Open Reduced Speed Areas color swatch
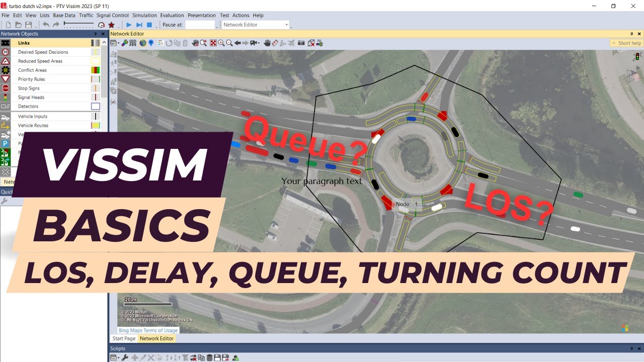The width and height of the screenshot is (644, 362). (x=95, y=61)
